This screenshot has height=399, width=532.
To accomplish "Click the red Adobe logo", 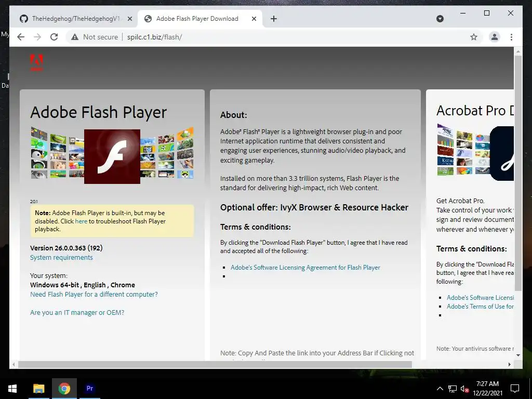I will click(x=37, y=62).
